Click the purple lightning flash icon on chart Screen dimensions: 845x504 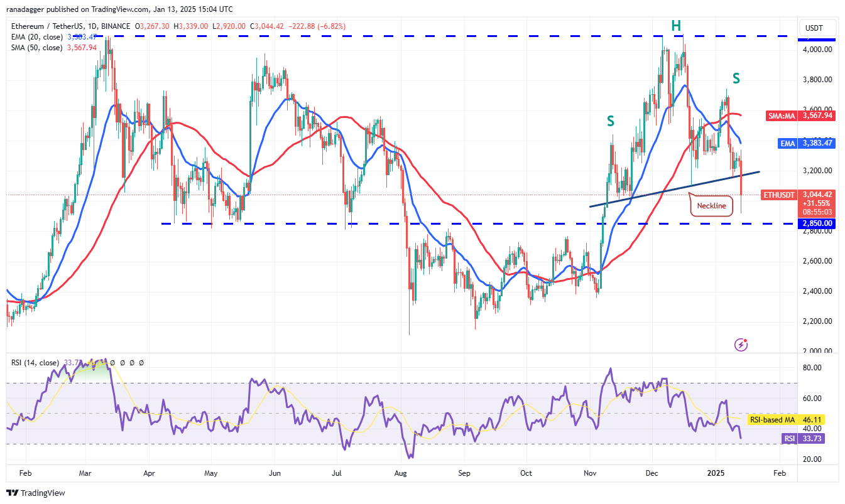pos(742,344)
